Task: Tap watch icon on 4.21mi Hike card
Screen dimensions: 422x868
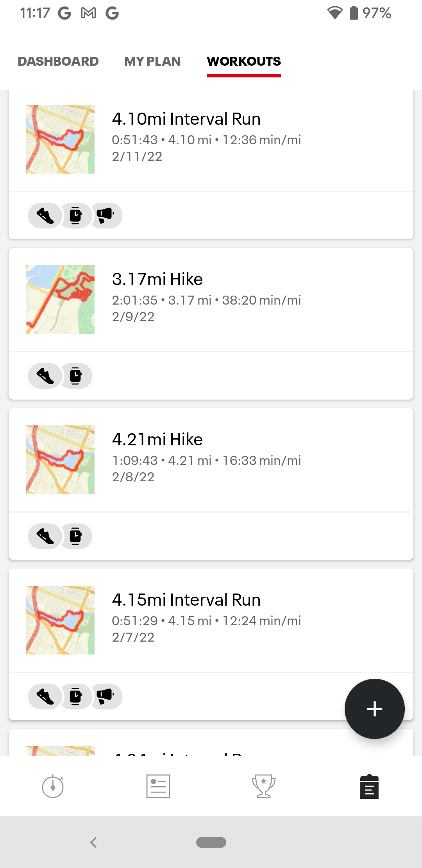Action: pos(76,536)
